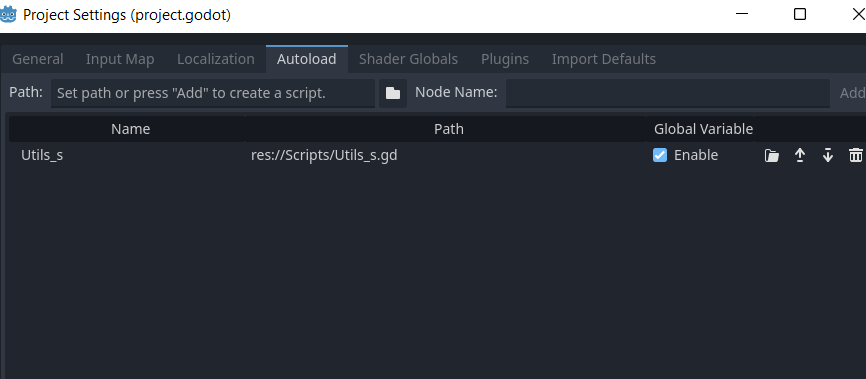
Task: Open the Path file browser folder icon
Action: point(393,93)
